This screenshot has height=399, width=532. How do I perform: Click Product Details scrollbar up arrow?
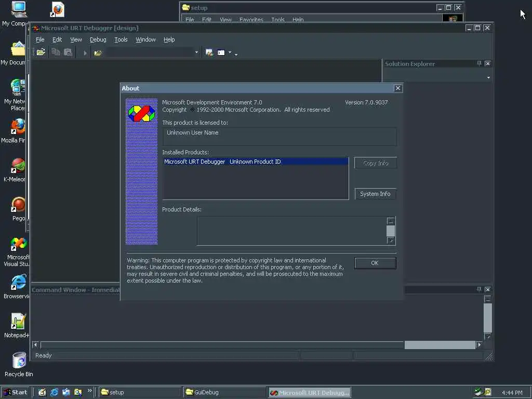(391, 221)
